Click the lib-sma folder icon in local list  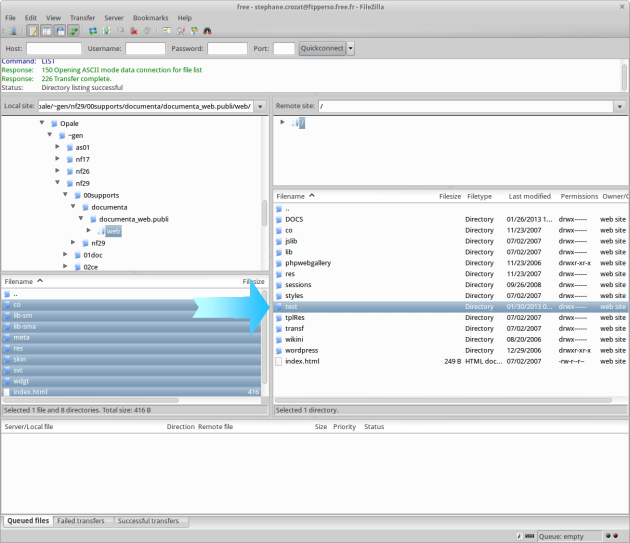(x=7, y=327)
